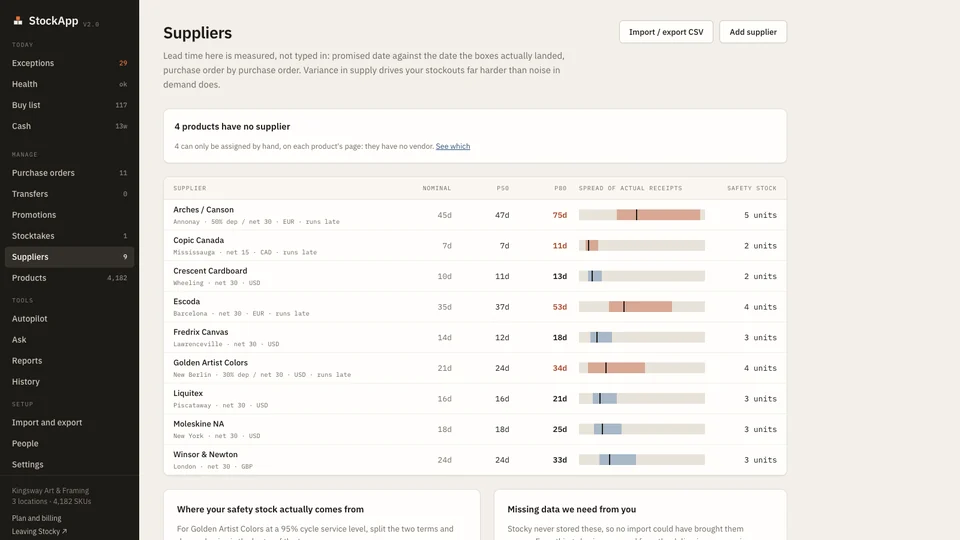This screenshot has width=960, height=540.
Task: Open the Autopilot tool
Action: click(69, 318)
